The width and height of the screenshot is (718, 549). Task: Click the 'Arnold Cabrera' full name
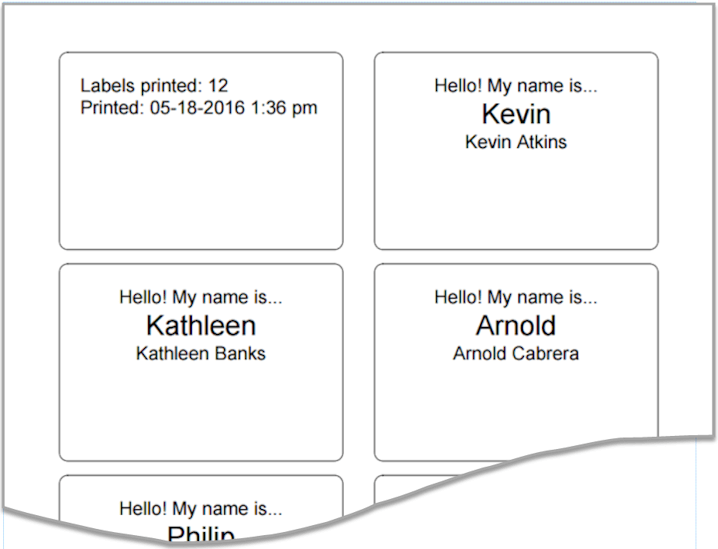click(x=515, y=353)
